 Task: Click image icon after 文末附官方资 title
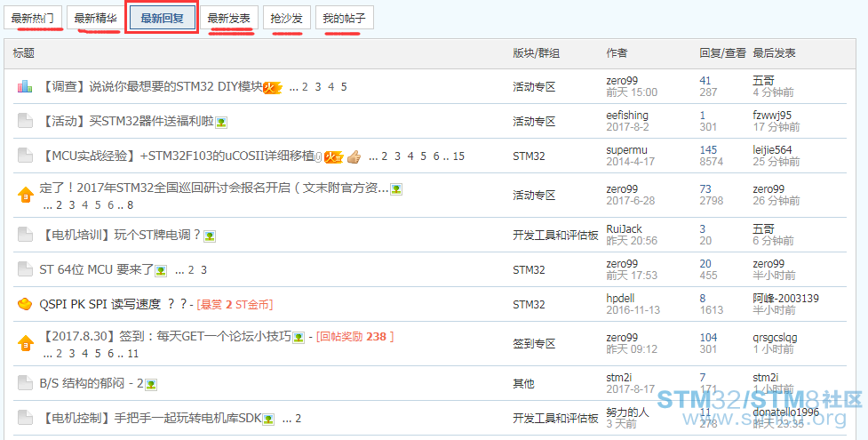tap(396, 189)
